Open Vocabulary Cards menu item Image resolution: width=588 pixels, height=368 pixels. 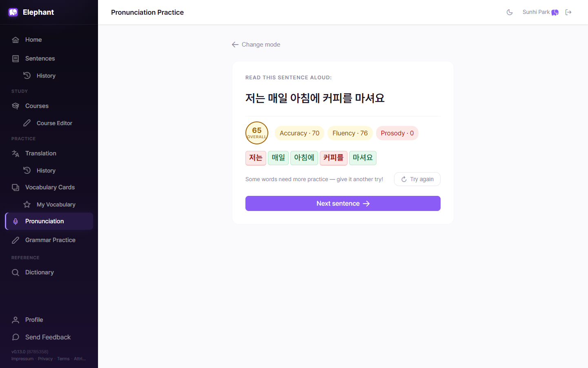click(x=49, y=187)
